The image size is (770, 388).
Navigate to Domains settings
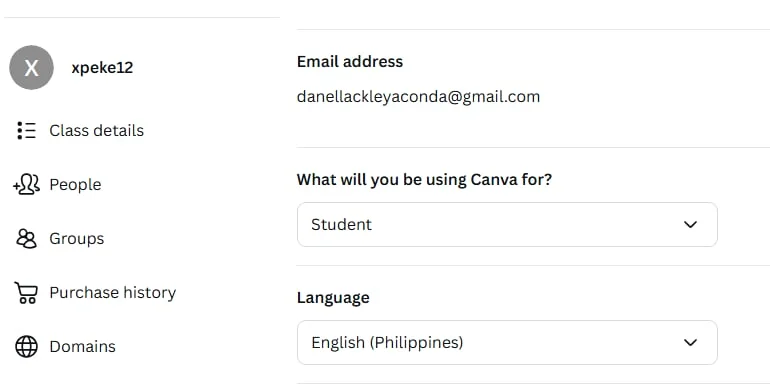[x=82, y=347]
